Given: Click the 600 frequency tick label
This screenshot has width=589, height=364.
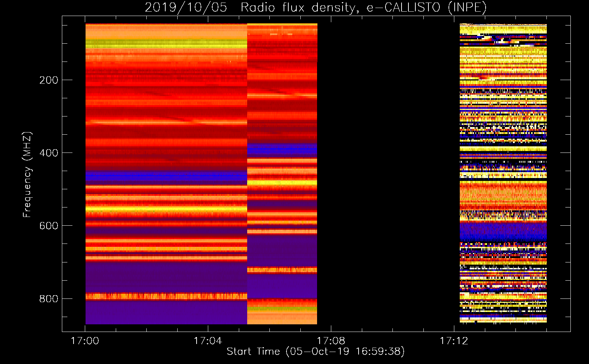Looking at the screenshot, I should tap(49, 226).
